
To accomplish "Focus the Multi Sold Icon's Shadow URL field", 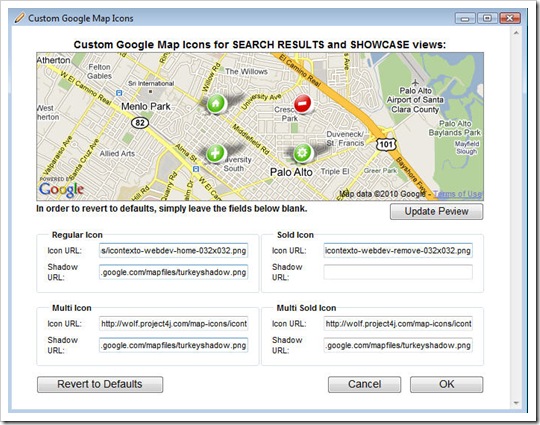I will 398,345.
